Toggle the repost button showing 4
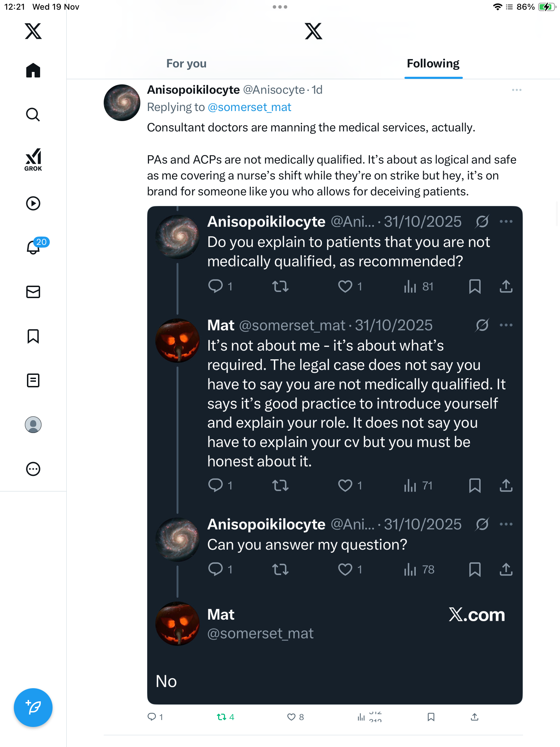Viewport: 560px width, 747px height. click(x=222, y=717)
